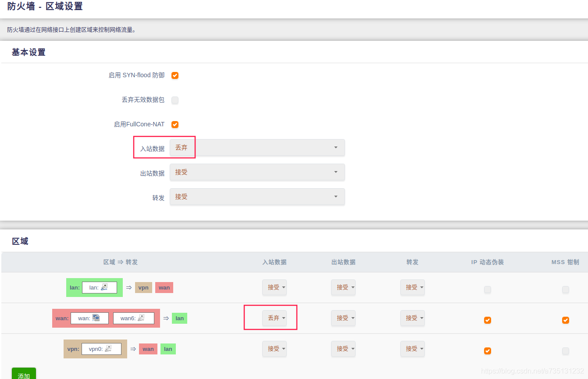Image resolution: width=588 pixels, height=379 pixels.
Task: Click the 区域 ⇒ 转发 column header
Action: click(x=121, y=262)
